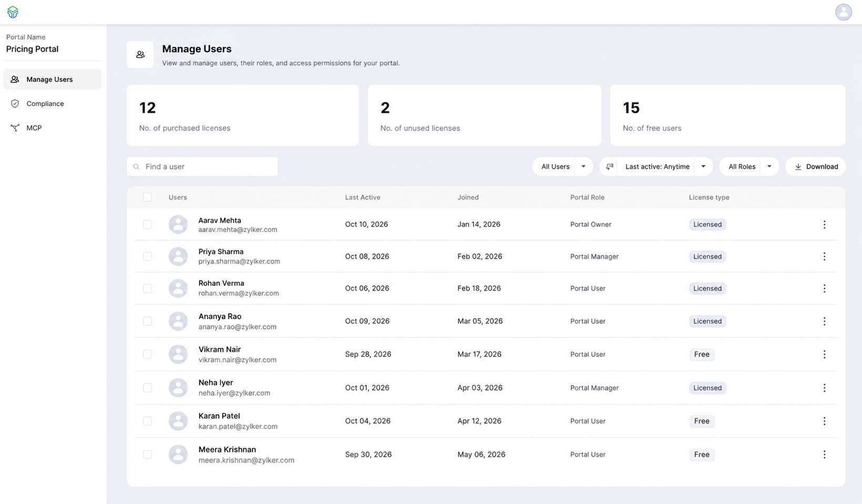Image resolution: width=862 pixels, height=504 pixels.
Task: Click Vikram Nair's avatar icon
Action: (178, 354)
